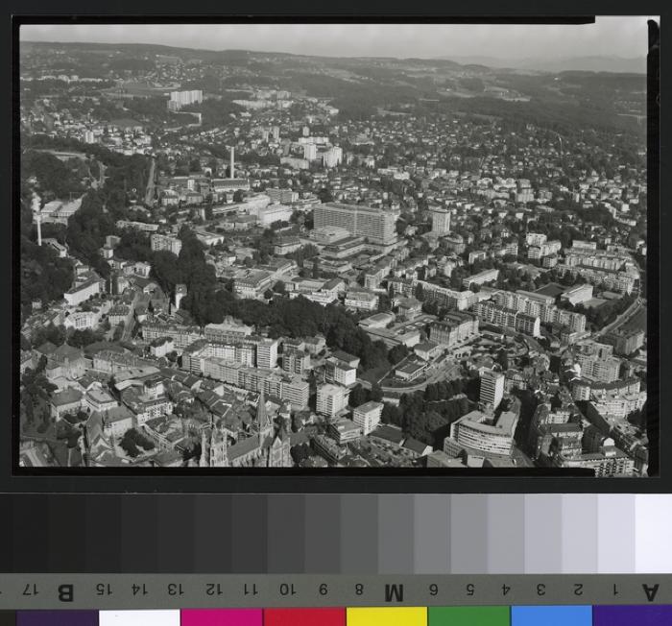
Task: Click the aerial city photograph
Action: 333,245
